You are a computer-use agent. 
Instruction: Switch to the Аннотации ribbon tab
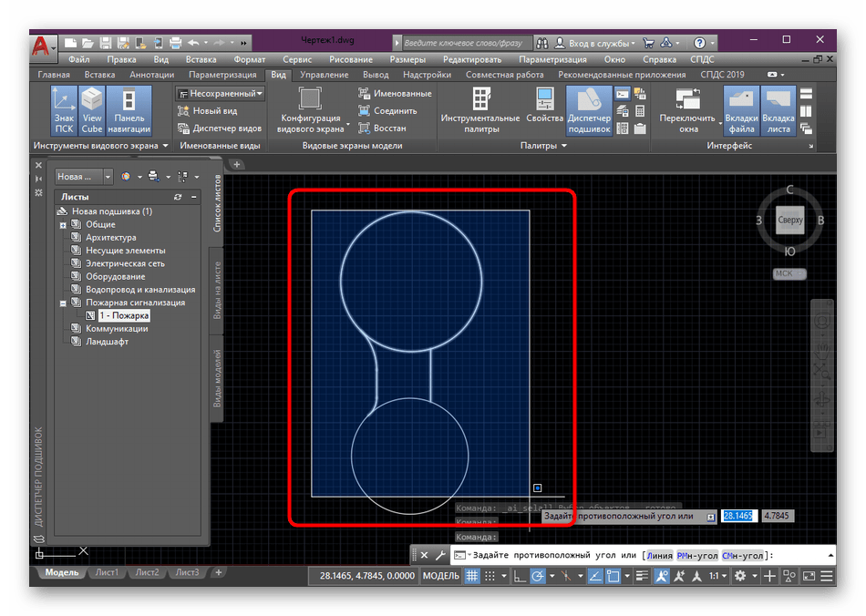click(x=151, y=75)
